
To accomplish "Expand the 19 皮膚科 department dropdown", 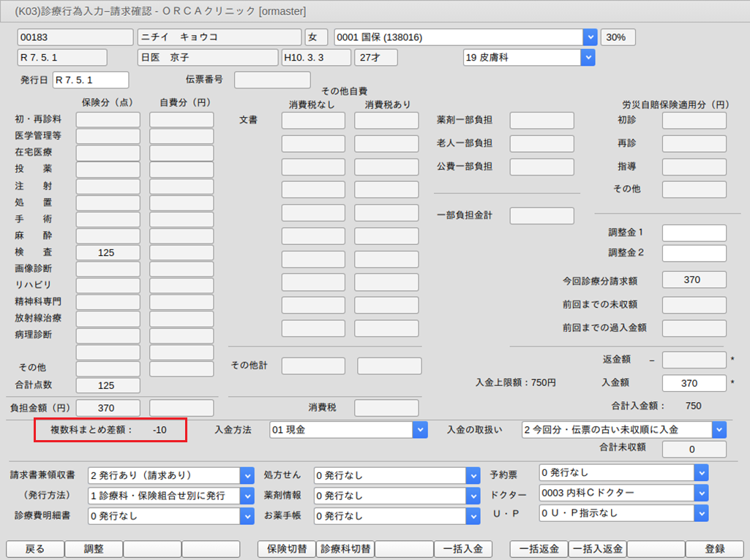I will pyautogui.click(x=587, y=57).
